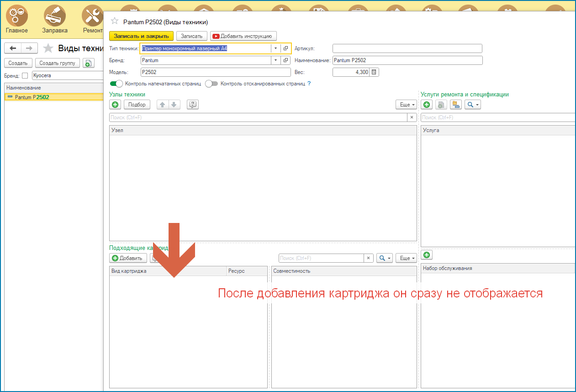Click the Вес value field
The image size is (576, 392).
click(351, 72)
